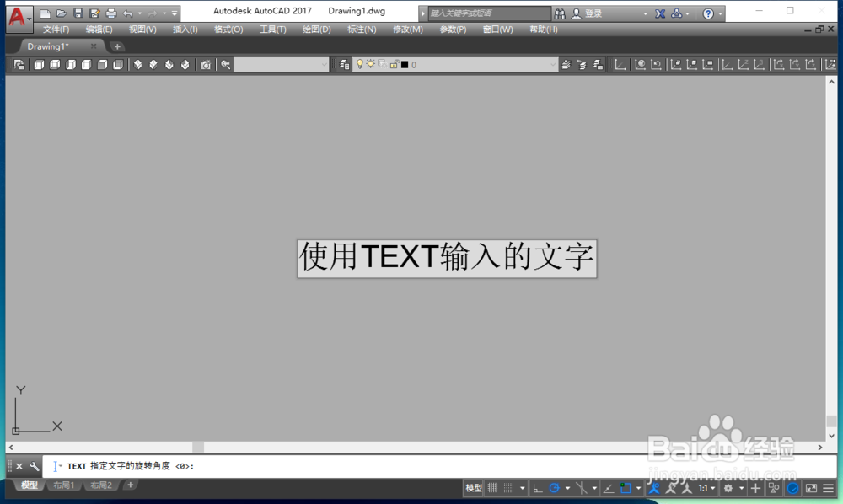Open the Layer Properties Manager icon
The width and height of the screenshot is (843, 504).
click(344, 65)
